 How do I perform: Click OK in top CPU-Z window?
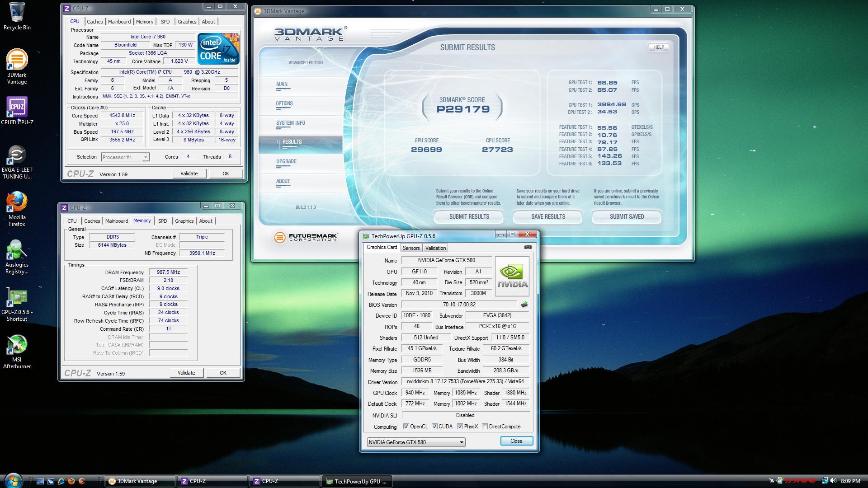point(226,174)
